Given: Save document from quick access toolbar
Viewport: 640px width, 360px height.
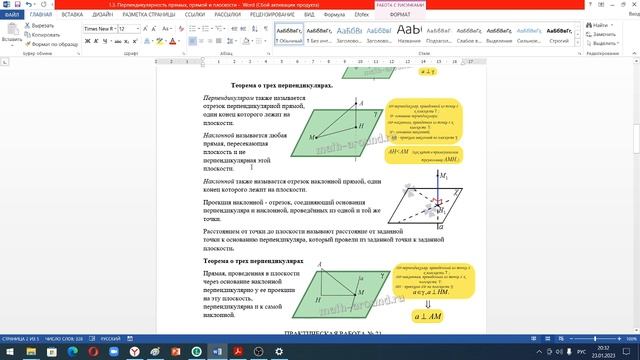Looking at the screenshot, I should click(x=17, y=4).
